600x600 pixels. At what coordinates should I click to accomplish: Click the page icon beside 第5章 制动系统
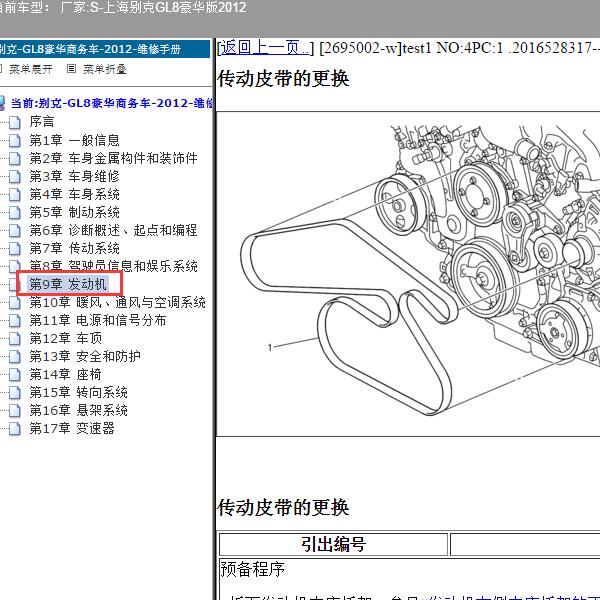tap(15, 212)
